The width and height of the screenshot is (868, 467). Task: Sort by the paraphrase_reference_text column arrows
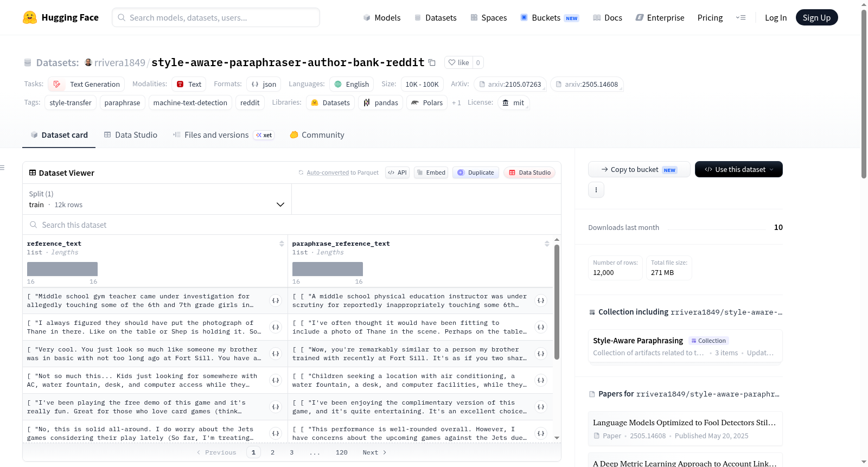(x=547, y=244)
